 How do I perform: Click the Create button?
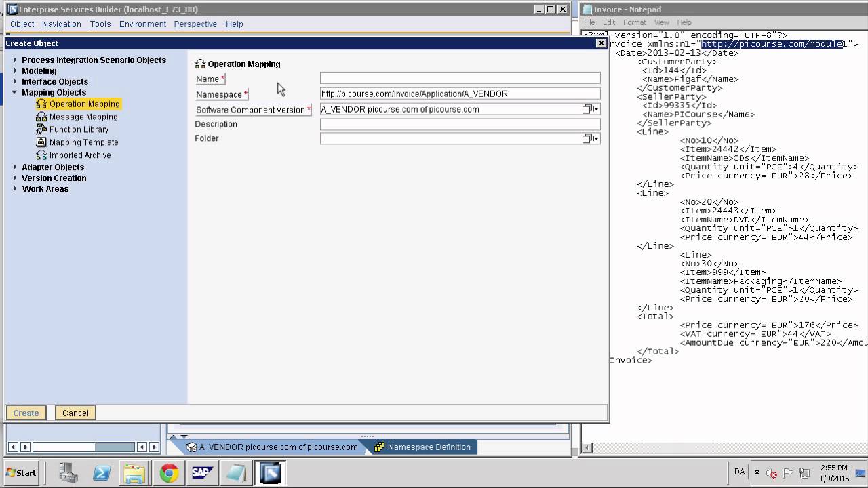(x=26, y=413)
